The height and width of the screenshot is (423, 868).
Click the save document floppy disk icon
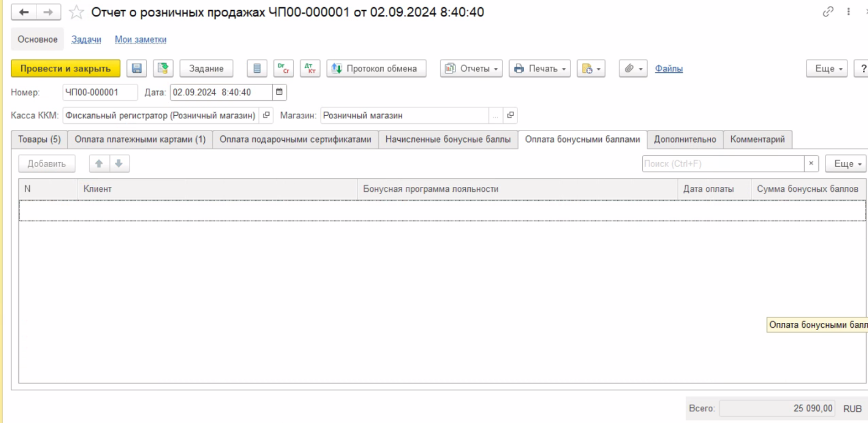point(137,69)
